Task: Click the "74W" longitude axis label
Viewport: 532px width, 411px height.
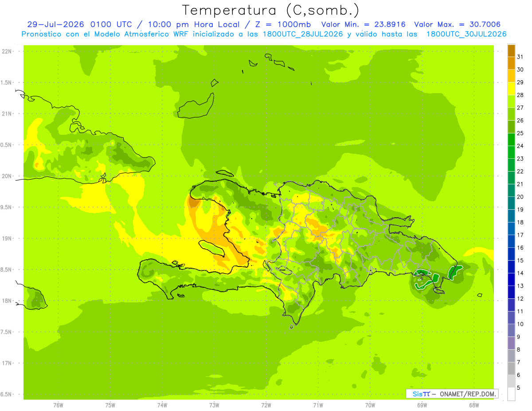Action: point(162,405)
